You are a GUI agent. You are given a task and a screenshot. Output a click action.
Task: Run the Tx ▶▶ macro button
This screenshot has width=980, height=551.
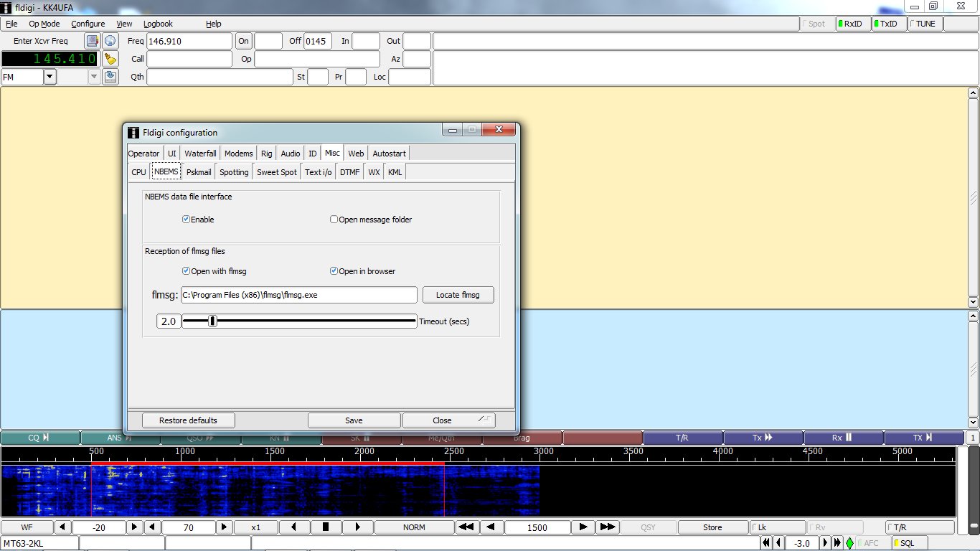(x=763, y=438)
